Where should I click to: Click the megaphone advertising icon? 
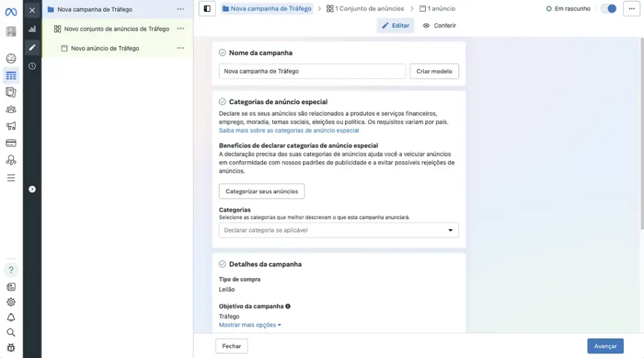pyautogui.click(x=11, y=126)
